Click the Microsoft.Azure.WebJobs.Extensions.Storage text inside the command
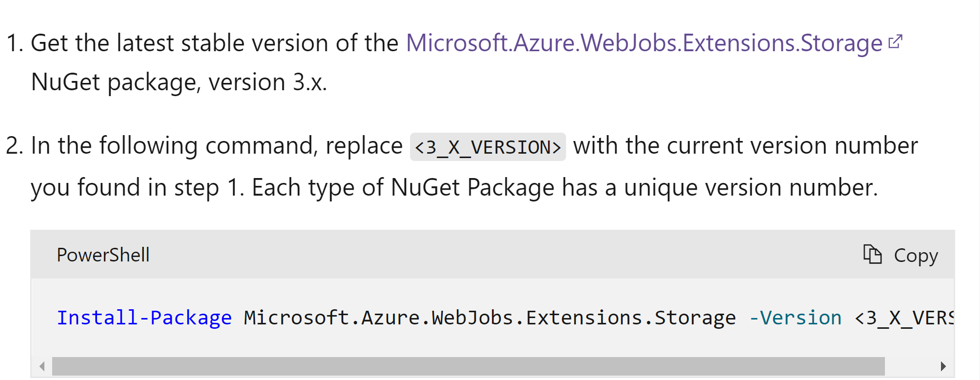The width and height of the screenshot is (980, 380). tap(488, 317)
